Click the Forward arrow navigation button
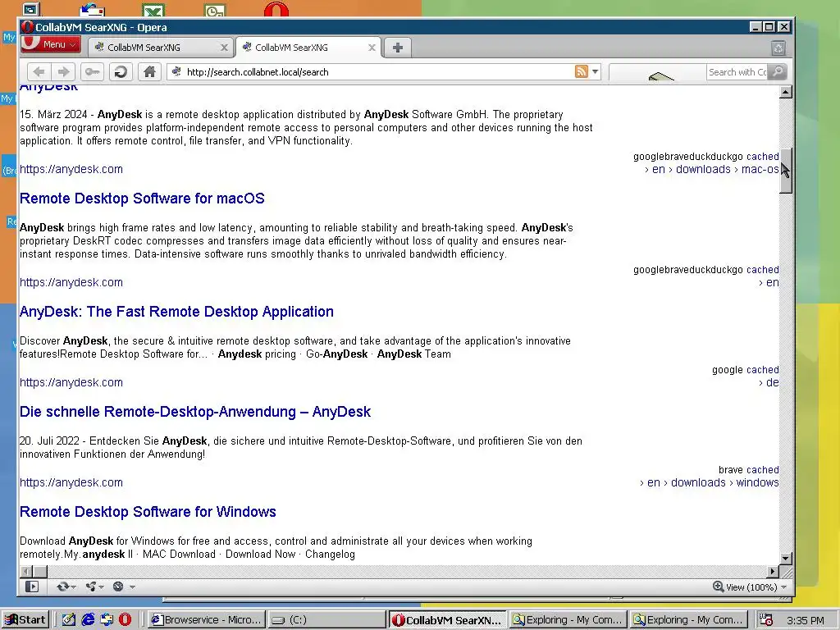The height and width of the screenshot is (630, 840). [x=63, y=72]
